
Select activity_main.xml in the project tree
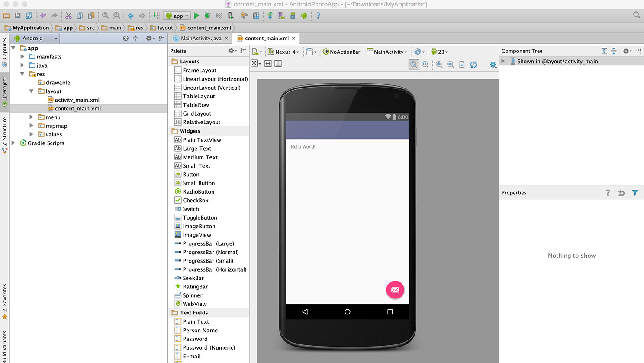pyautogui.click(x=77, y=100)
